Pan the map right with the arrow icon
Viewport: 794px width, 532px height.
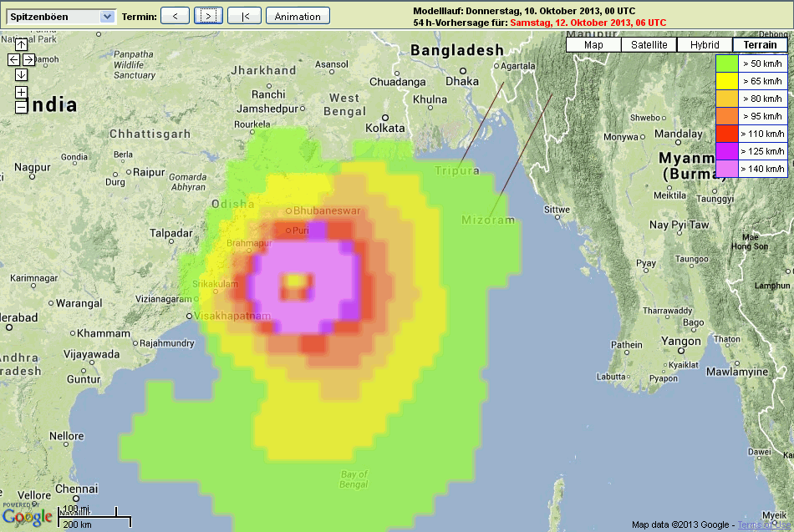28,60
